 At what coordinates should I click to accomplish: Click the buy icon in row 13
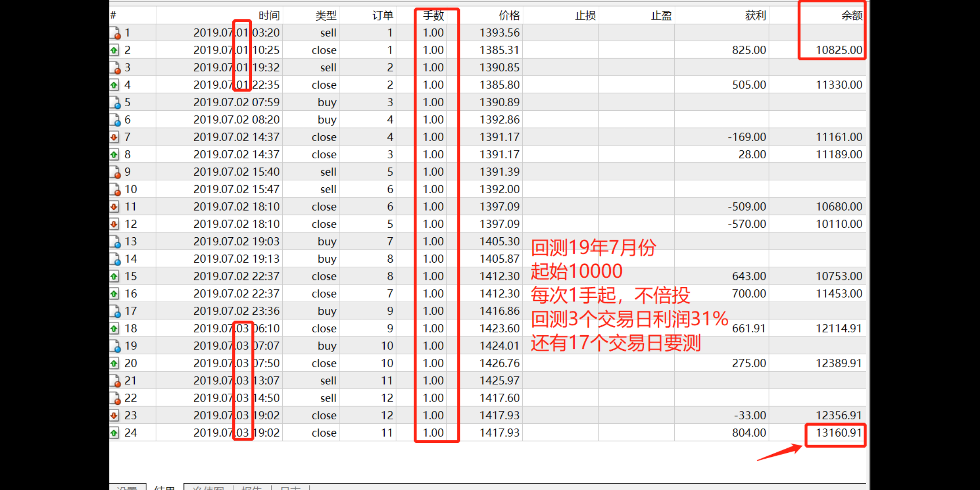pos(115,241)
